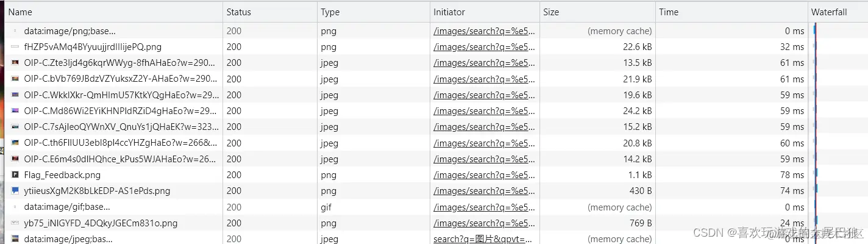
Task: Click preview icon for OIP-C.7sAjIeoQYWnXV request
Action: [15, 127]
